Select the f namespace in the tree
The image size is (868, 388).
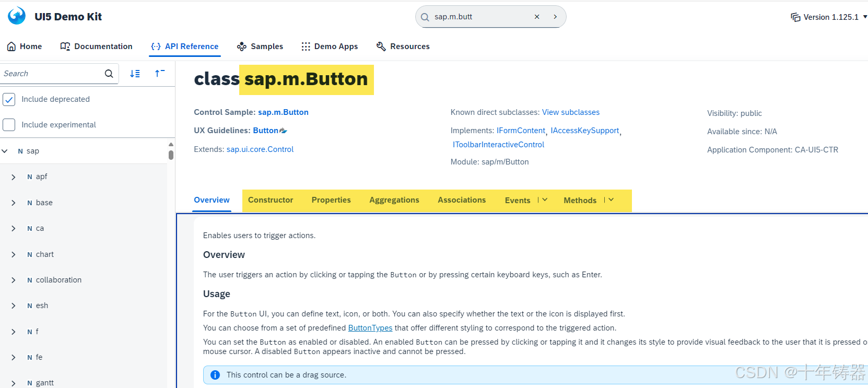click(37, 332)
